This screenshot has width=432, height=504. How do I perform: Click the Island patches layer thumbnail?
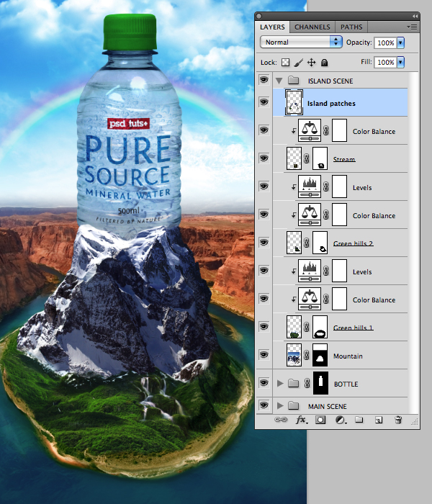(294, 102)
